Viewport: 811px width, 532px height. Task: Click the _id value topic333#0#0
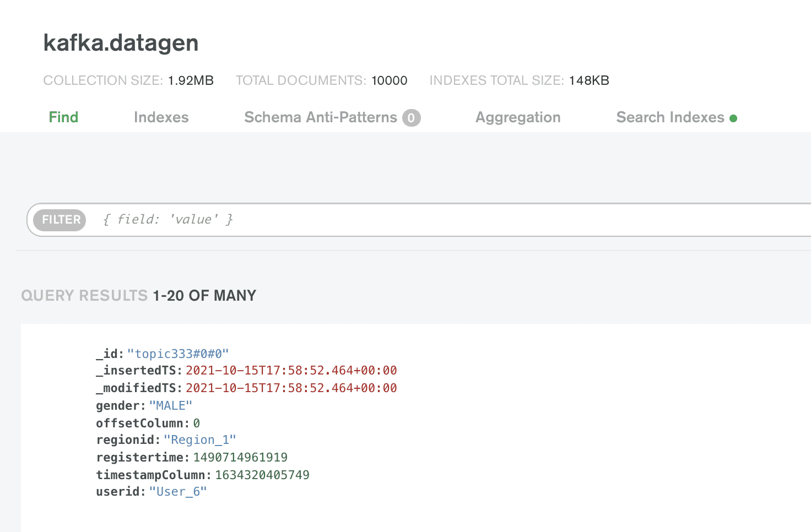(x=179, y=354)
